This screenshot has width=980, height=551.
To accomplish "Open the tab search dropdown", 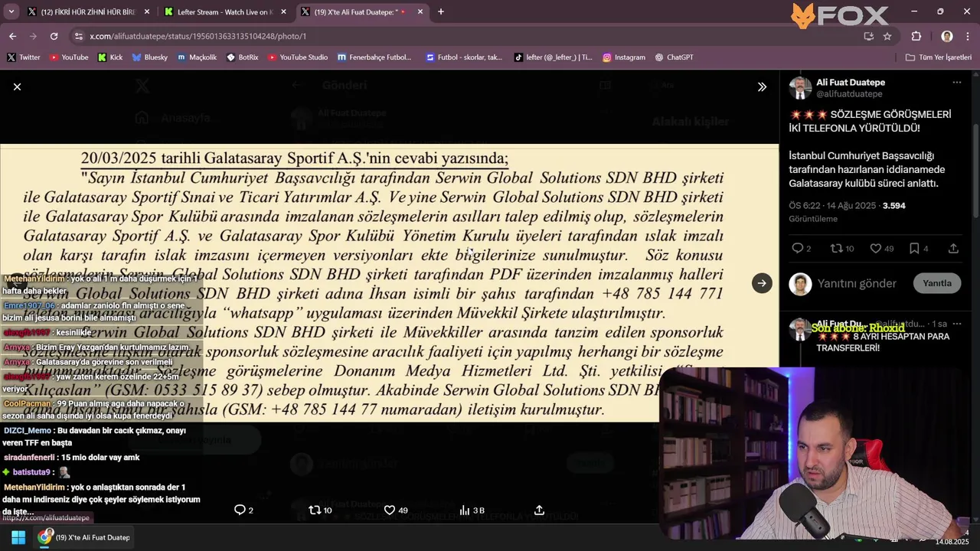I will [11, 11].
